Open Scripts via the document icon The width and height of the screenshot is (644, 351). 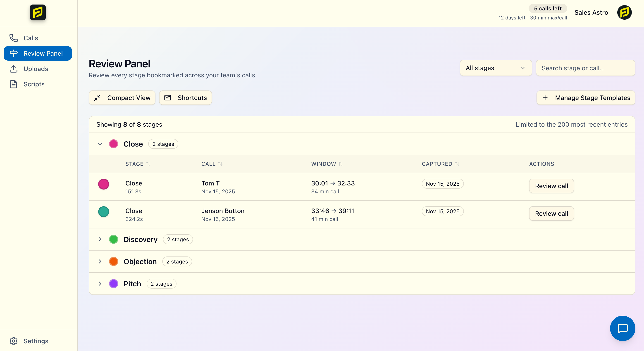(13, 84)
